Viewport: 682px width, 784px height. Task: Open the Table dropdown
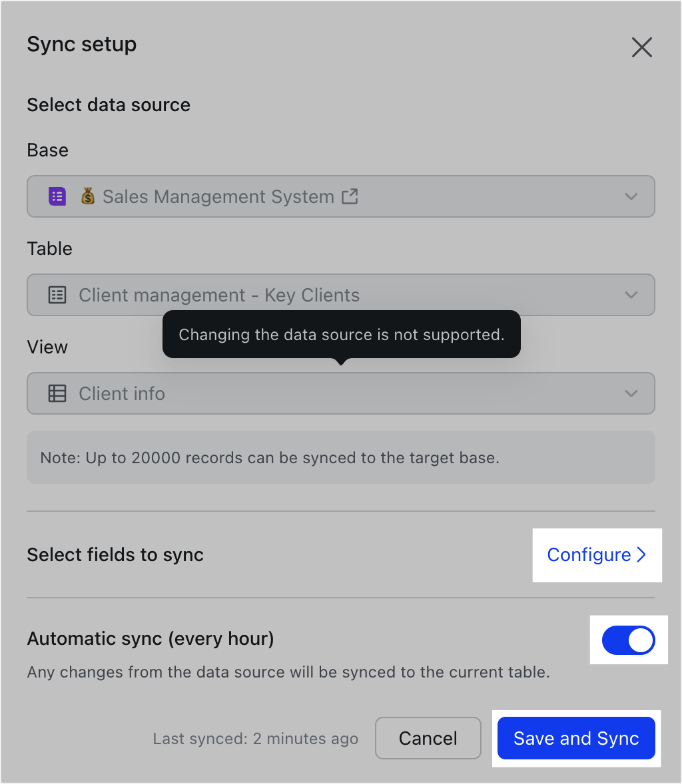(x=631, y=295)
